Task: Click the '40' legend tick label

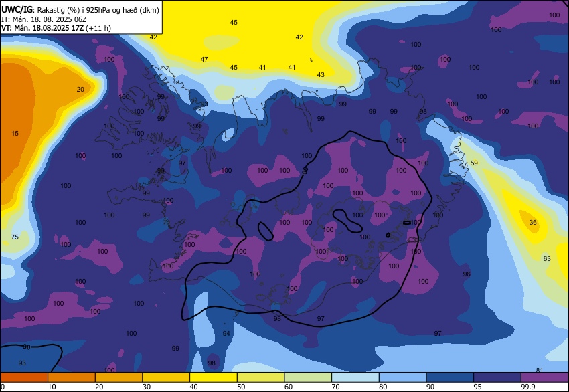Action: pyautogui.click(x=193, y=387)
